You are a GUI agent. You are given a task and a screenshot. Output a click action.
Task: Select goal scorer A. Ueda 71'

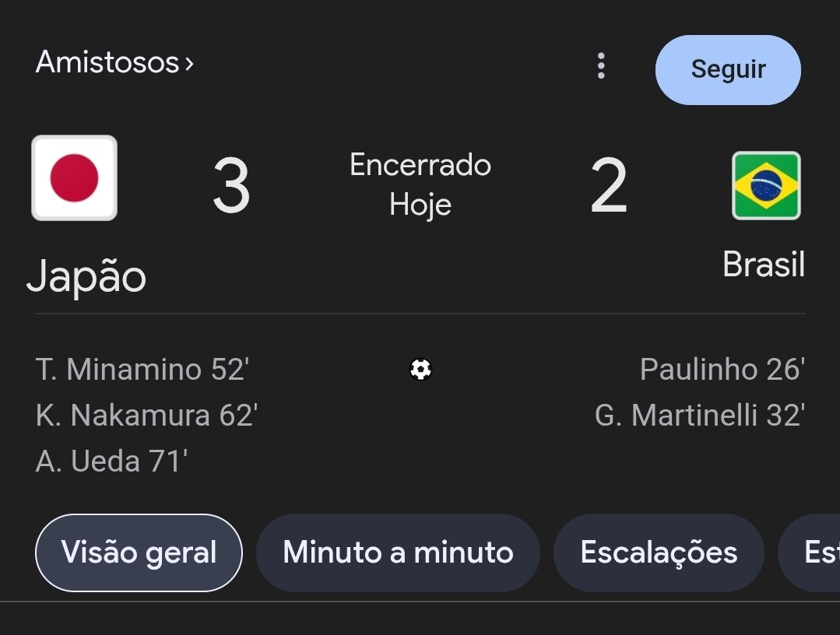111,461
